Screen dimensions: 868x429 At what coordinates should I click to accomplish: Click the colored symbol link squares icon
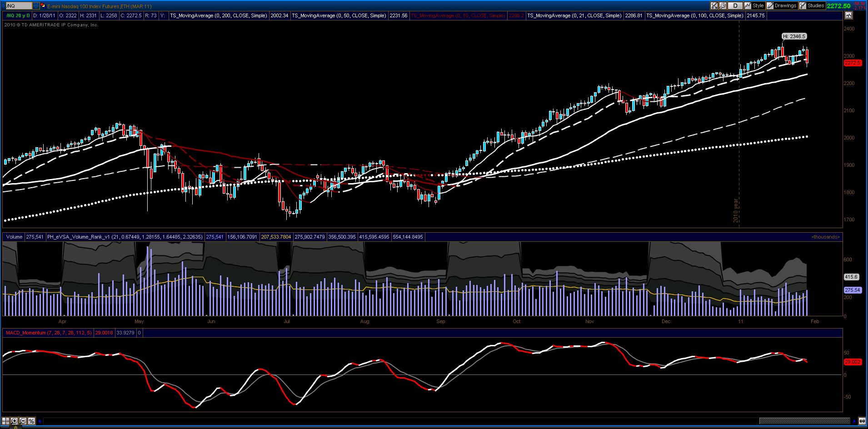43,6
